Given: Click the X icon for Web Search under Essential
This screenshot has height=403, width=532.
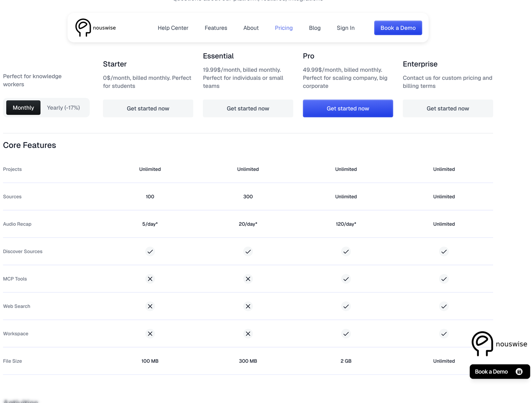Looking at the screenshot, I should point(248,306).
